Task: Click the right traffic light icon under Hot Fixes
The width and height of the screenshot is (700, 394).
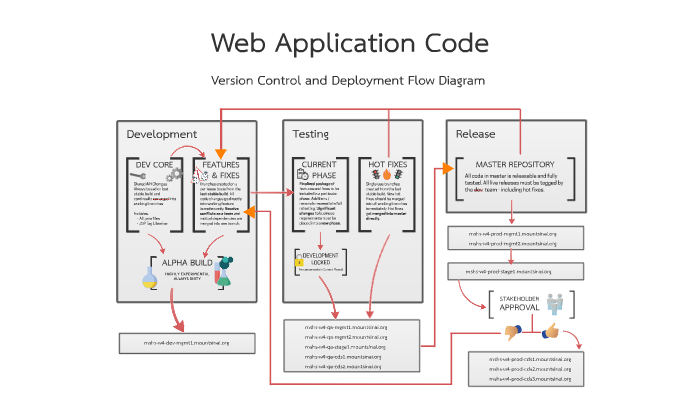Action: (398, 175)
